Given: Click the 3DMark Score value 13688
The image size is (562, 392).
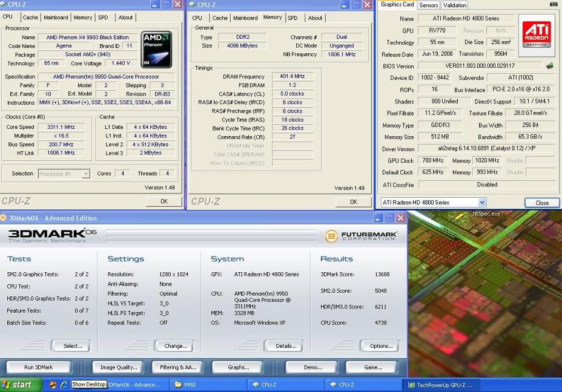Looking at the screenshot, I should [x=382, y=274].
